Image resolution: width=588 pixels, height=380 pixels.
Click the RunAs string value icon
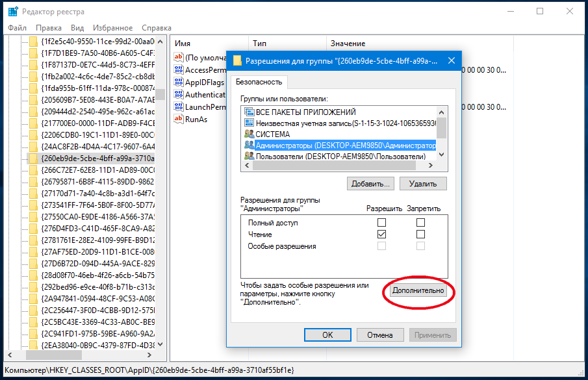tap(179, 120)
